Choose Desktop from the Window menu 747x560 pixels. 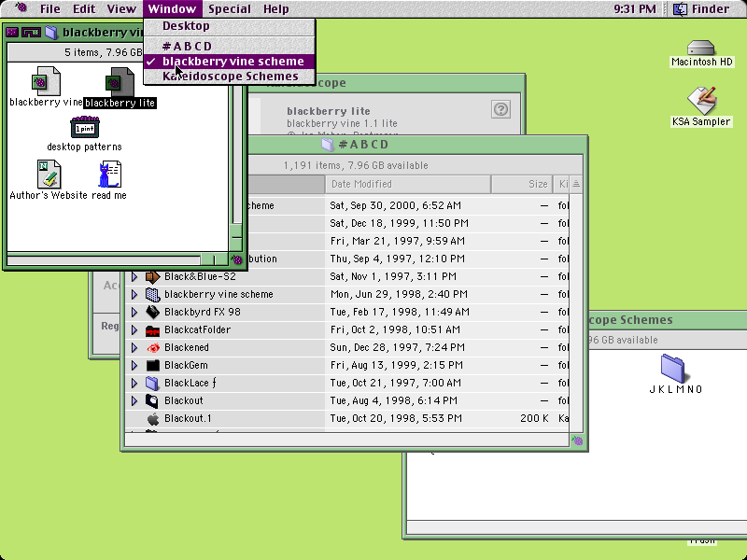(229, 26)
